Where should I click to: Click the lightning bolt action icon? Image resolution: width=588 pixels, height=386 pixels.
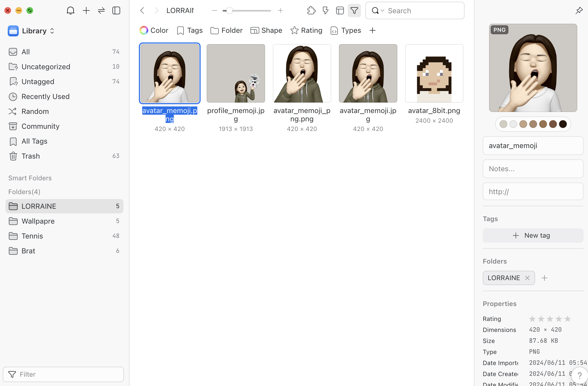[x=325, y=10]
